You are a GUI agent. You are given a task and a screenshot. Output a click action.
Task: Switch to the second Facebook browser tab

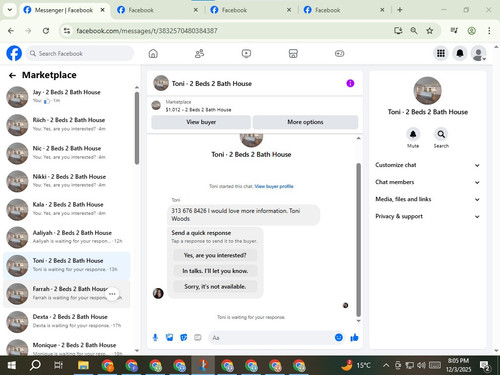157,10
